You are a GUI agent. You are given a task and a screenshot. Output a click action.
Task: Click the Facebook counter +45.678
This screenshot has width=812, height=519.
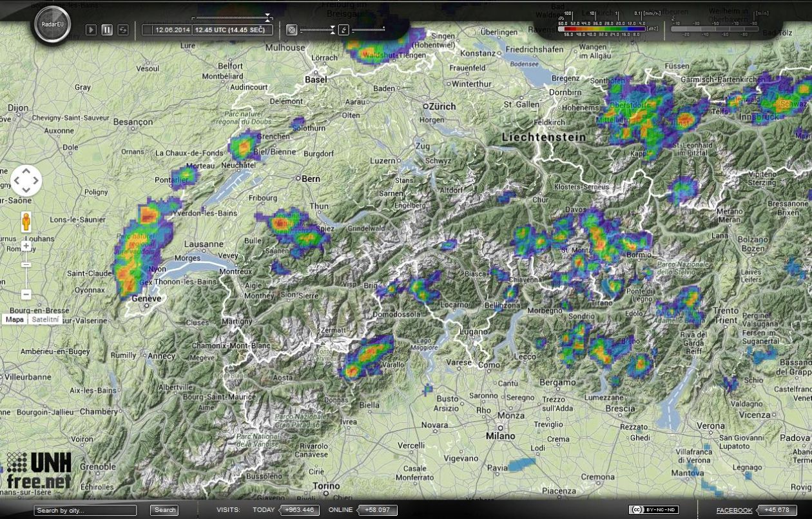pos(776,510)
